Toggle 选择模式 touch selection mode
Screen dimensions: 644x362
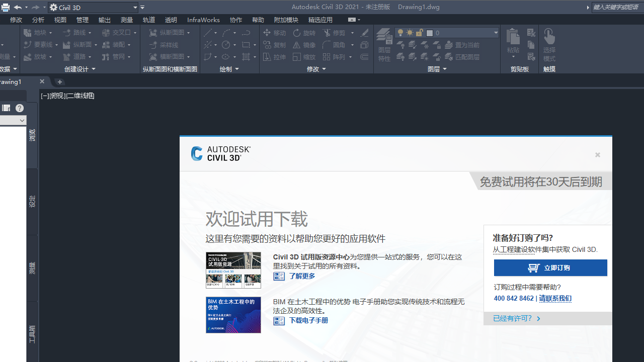pyautogui.click(x=549, y=45)
